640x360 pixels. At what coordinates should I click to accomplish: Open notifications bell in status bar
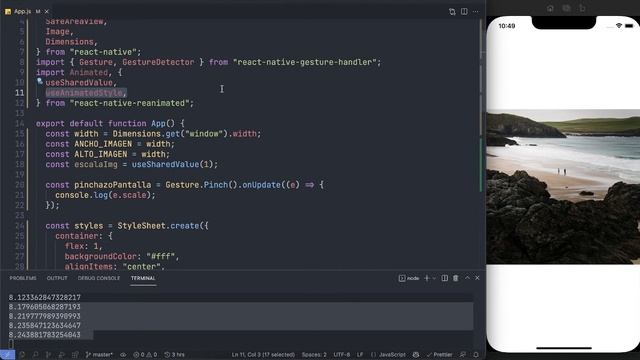point(476,355)
